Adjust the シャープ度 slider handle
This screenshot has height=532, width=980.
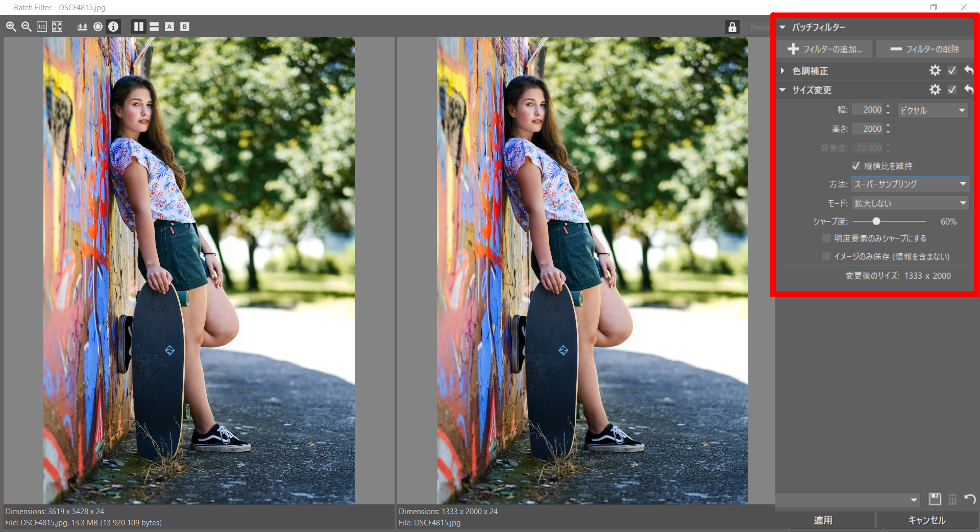pyautogui.click(x=876, y=222)
